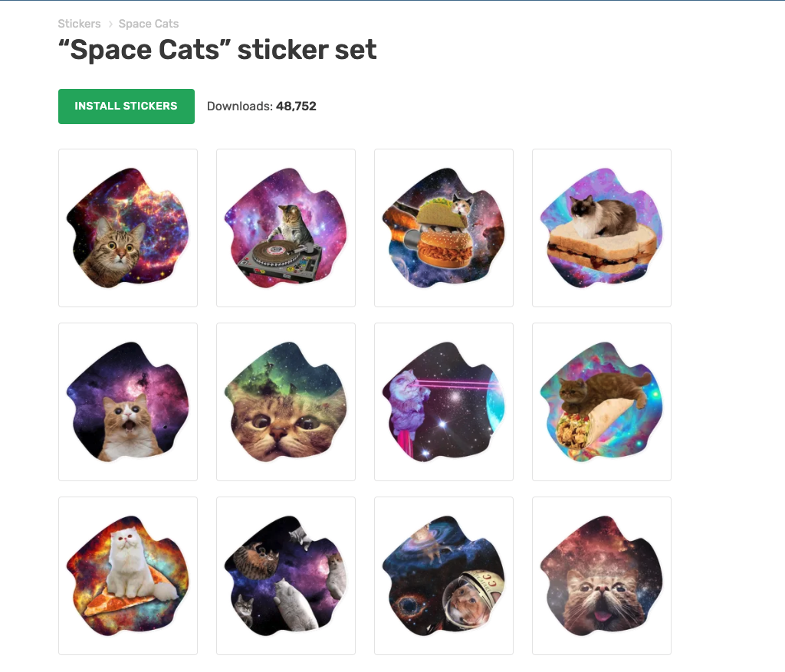This screenshot has width=785, height=672.
Task: Open the big-eyed cat close-up sticker
Action: tap(286, 402)
